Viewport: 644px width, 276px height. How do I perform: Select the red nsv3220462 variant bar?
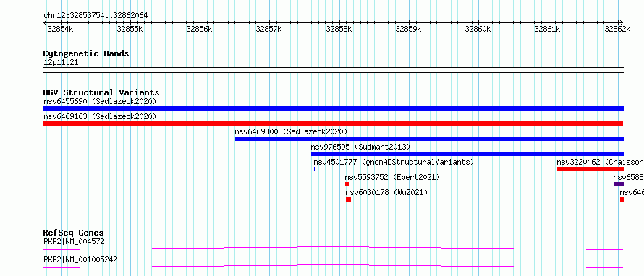pyautogui.click(x=590, y=169)
